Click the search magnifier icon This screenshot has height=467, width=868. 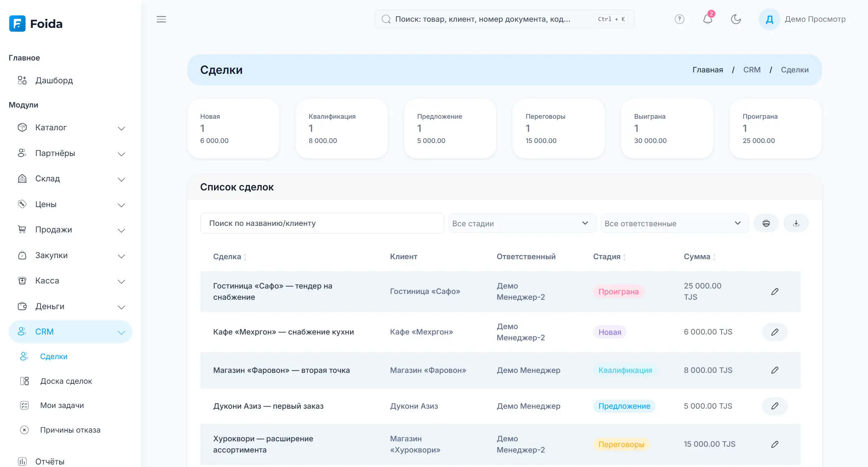coord(386,19)
